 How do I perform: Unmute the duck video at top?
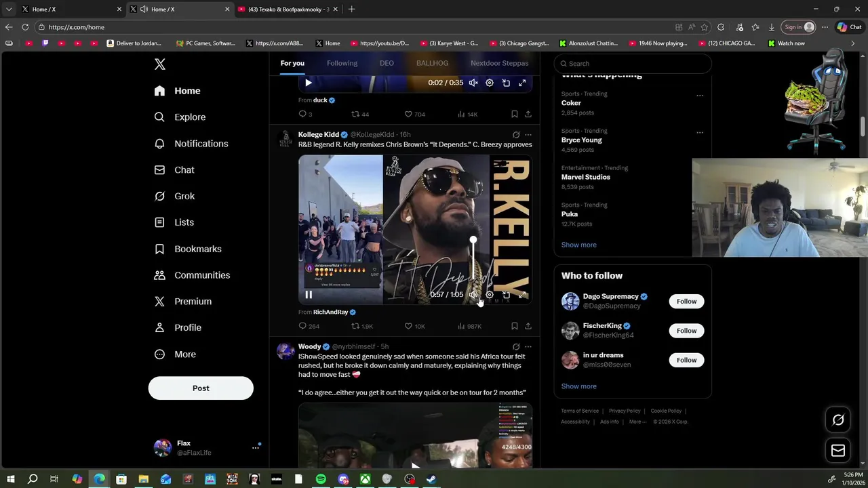(473, 83)
